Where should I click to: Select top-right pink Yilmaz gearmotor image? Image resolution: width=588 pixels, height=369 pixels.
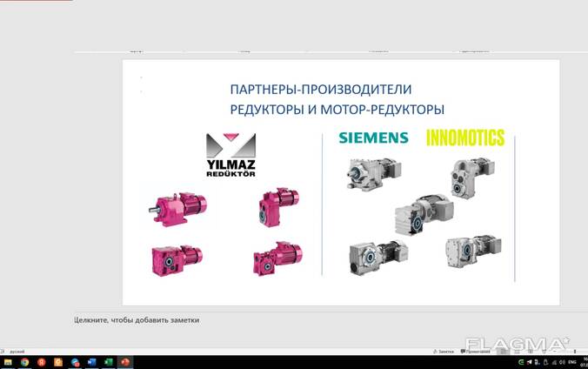pos(278,207)
